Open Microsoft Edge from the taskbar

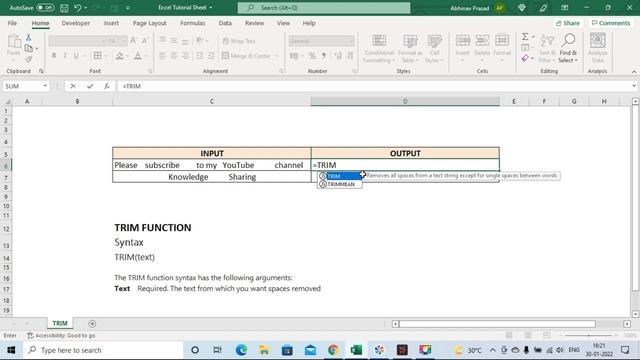pyautogui.click(x=241, y=350)
